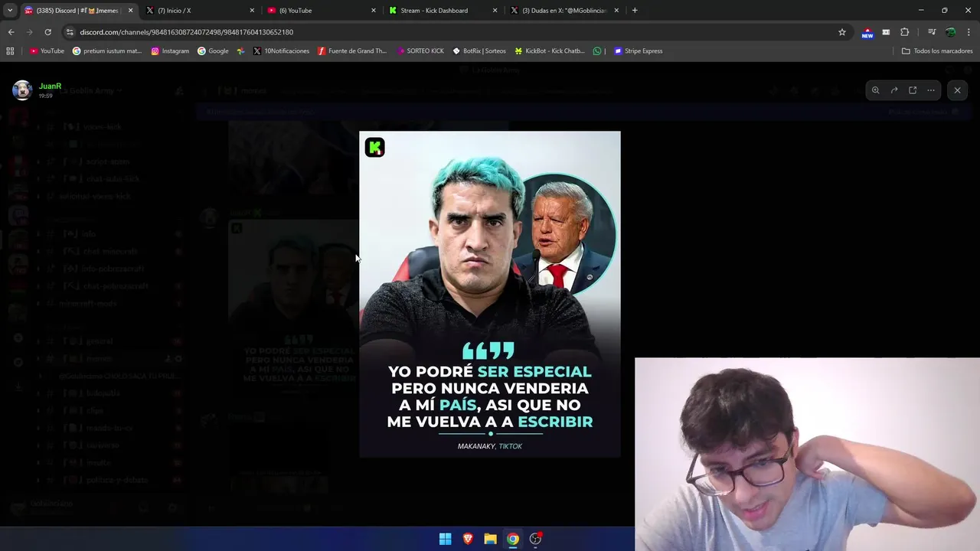Screen dimensions: 980x551
Task: Switch to the YouTube tab
Action: point(322,11)
